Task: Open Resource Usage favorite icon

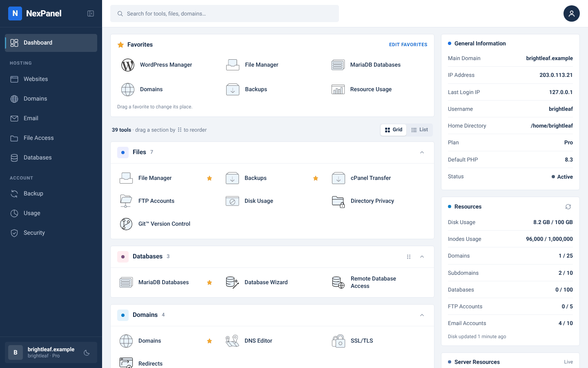Action: (338, 89)
